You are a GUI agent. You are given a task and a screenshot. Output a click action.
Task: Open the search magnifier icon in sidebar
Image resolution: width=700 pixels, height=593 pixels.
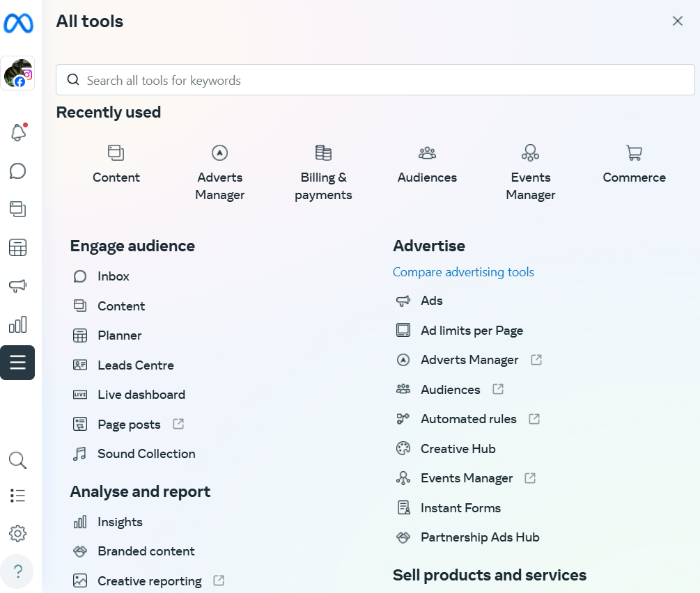click(x=17, y=460)
